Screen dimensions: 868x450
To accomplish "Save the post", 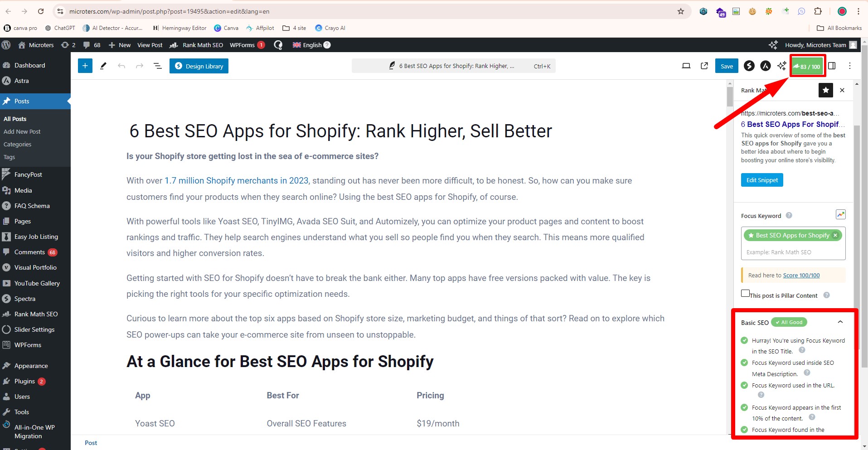I will 727,66.
